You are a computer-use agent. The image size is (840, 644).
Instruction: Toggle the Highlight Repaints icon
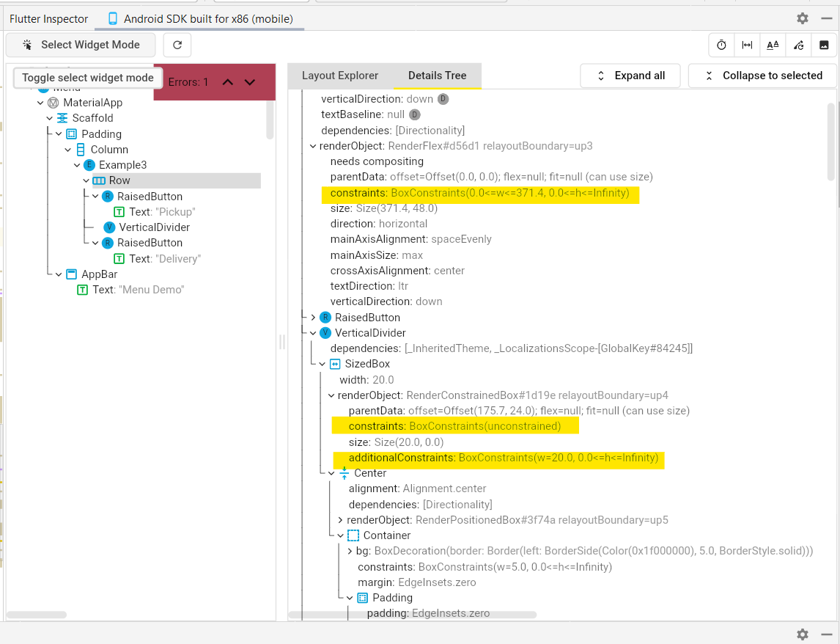coord(798,45)
